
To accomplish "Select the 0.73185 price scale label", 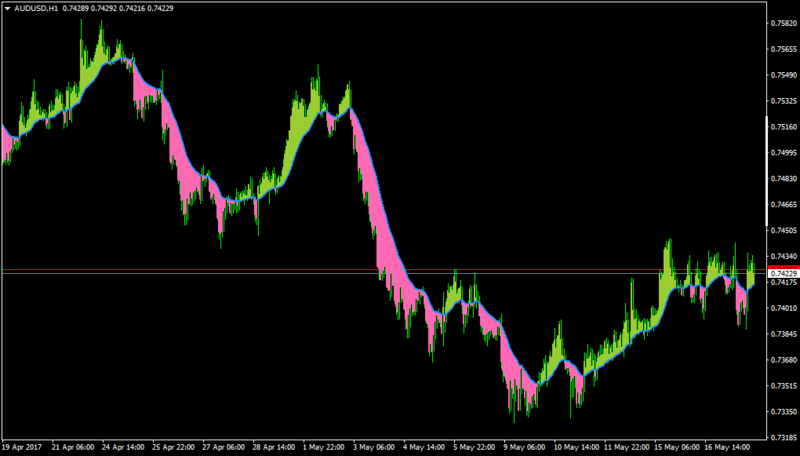I will (784, 438).
